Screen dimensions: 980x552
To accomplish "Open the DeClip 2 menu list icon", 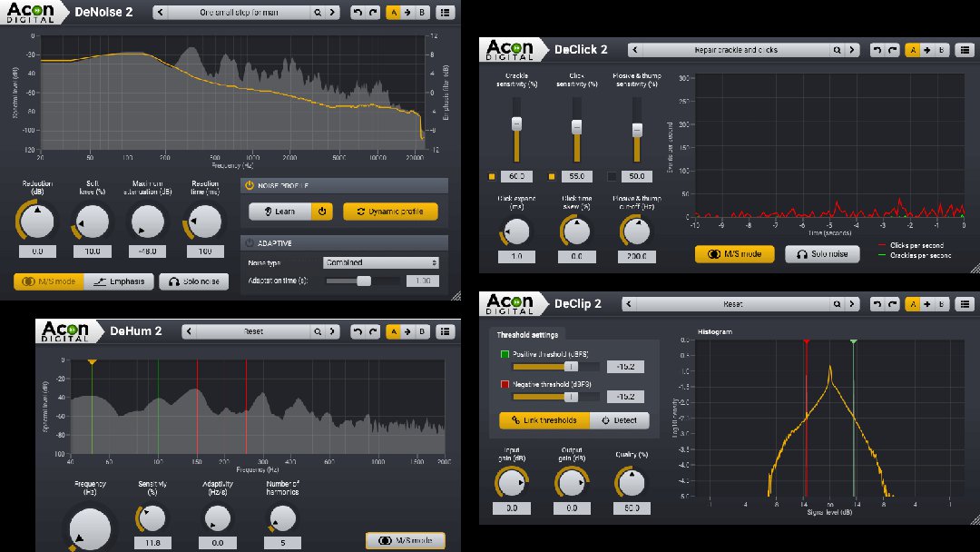I will point(965,304).
